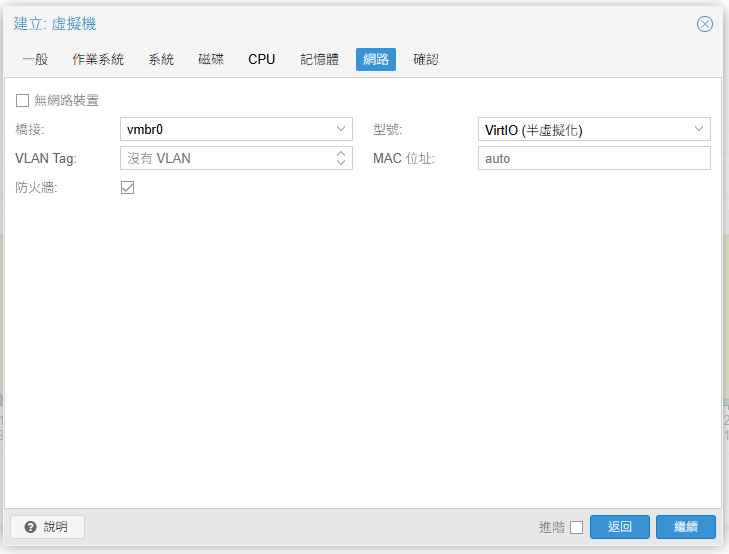The height and width of the screenshot is (554, 729).
Task: Switch to the 一般 tab
Action: coord(35,59)
